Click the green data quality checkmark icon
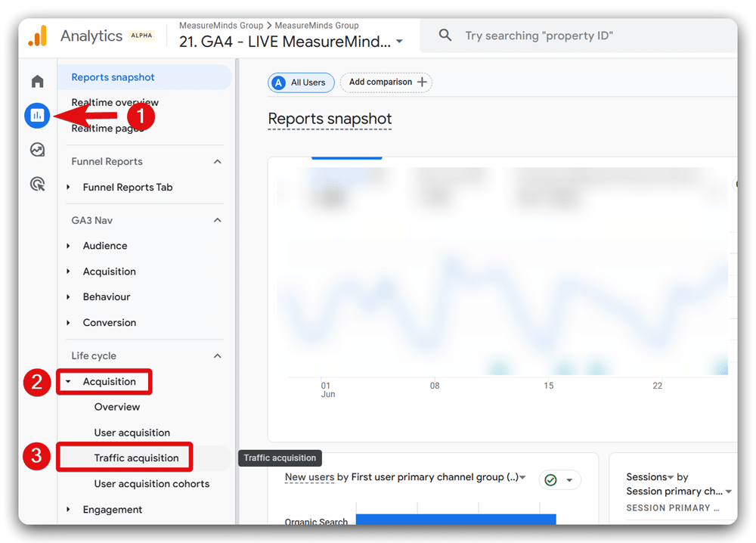Viewport: 756px width, 543px height. tap(550, 479)
